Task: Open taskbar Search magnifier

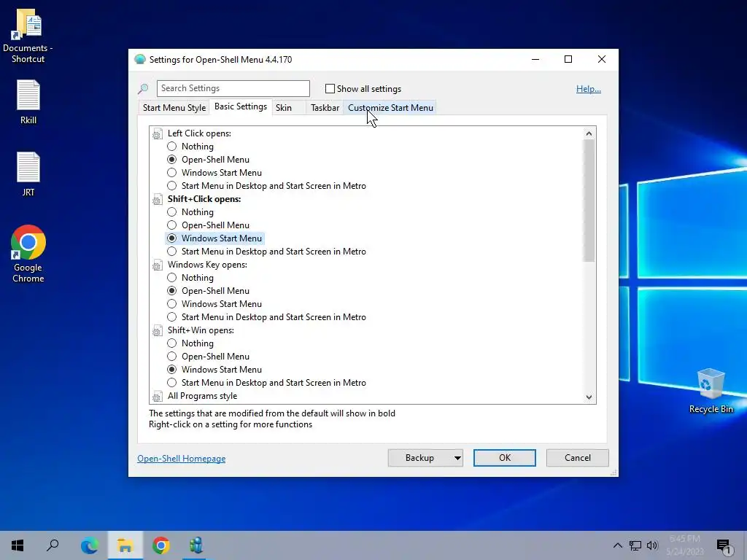Action: [53, 545]
